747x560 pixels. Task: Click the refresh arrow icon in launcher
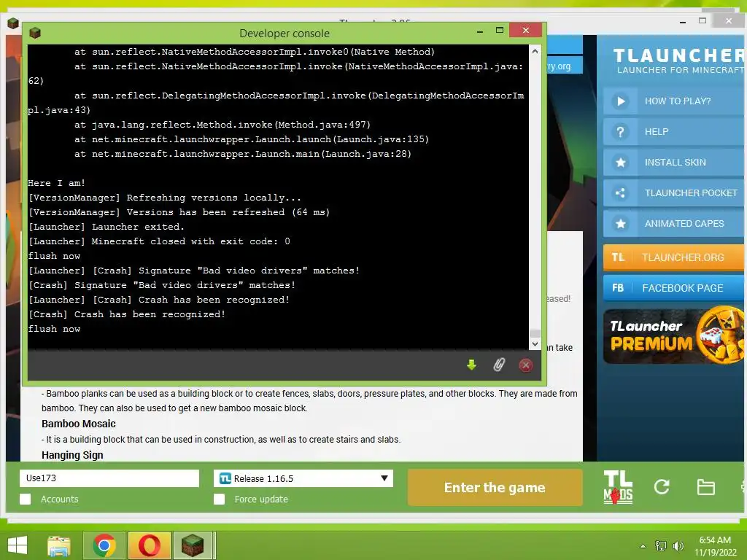pos(662,486)
